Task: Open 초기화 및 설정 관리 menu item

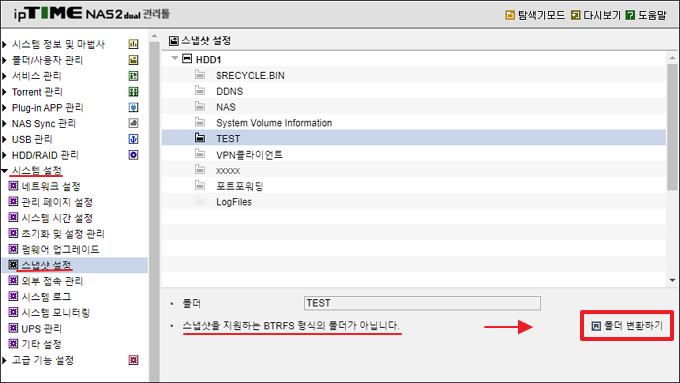Action: [x=63, y=234]
